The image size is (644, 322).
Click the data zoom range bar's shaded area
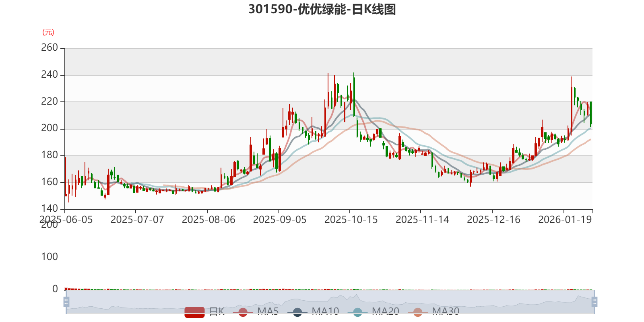click(330, 301)
